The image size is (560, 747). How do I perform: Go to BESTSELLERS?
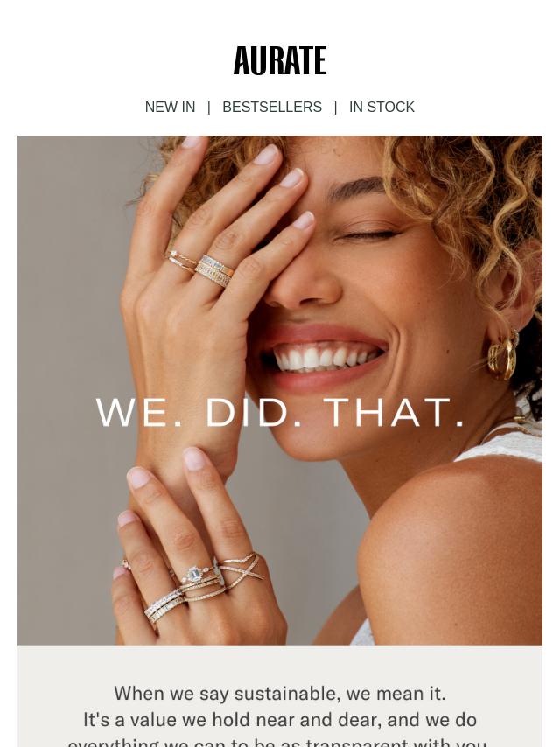pos(272,108)
